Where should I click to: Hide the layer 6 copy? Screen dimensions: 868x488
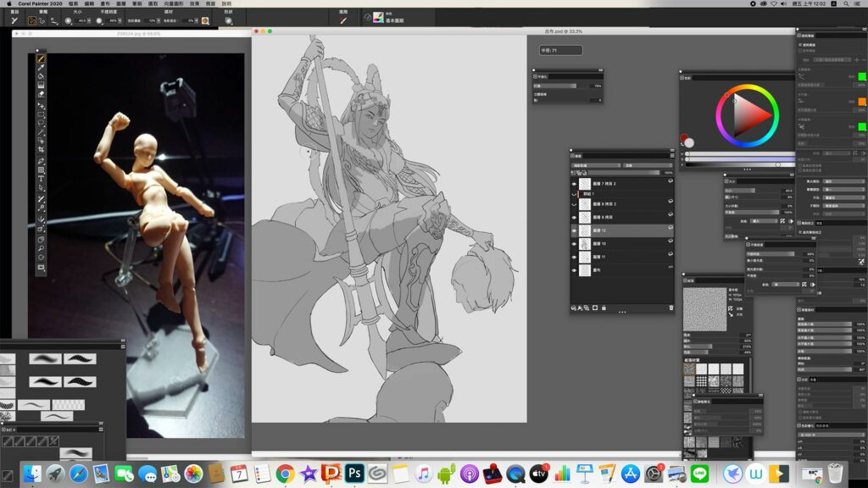574,217
